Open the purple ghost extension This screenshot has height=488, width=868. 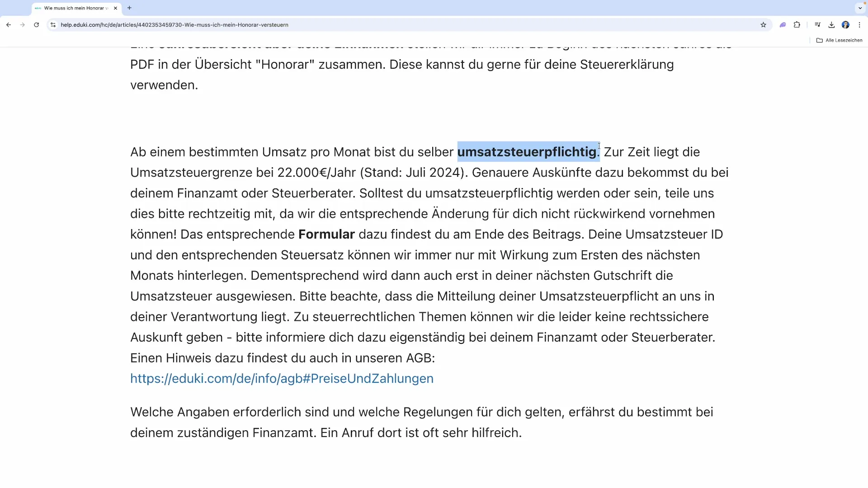pyautogui.click(x=783, y=25)
